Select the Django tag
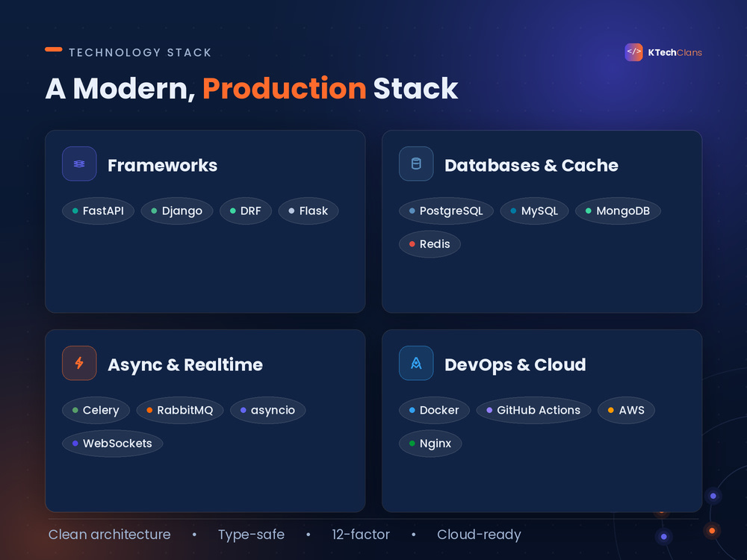This screenshot has height=560, width=747. pos(177,211)
